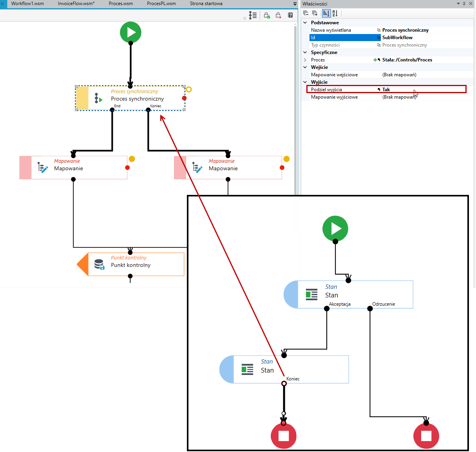Click the Proces synchroniczny node's subprocess icon
Screen dimensions: 476x452
[x=98, y=98]
